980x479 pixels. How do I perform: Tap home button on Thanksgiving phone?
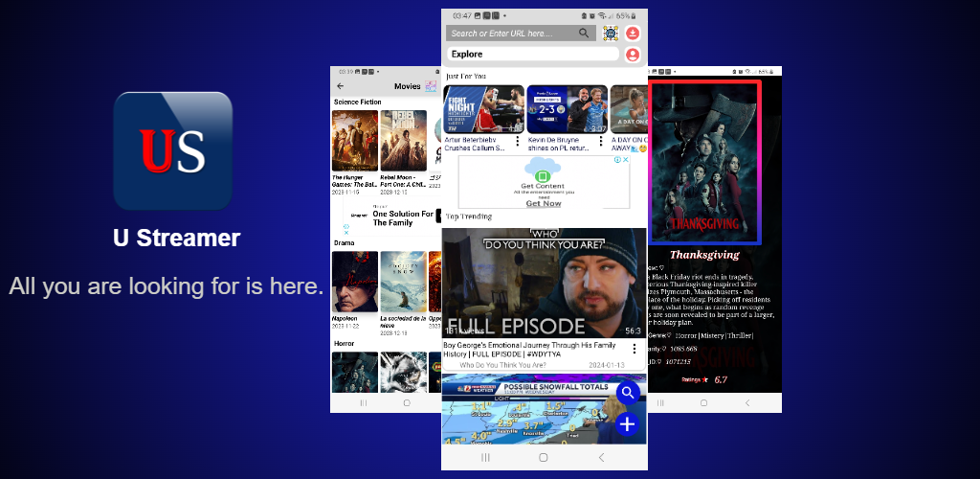click(703, 402)
